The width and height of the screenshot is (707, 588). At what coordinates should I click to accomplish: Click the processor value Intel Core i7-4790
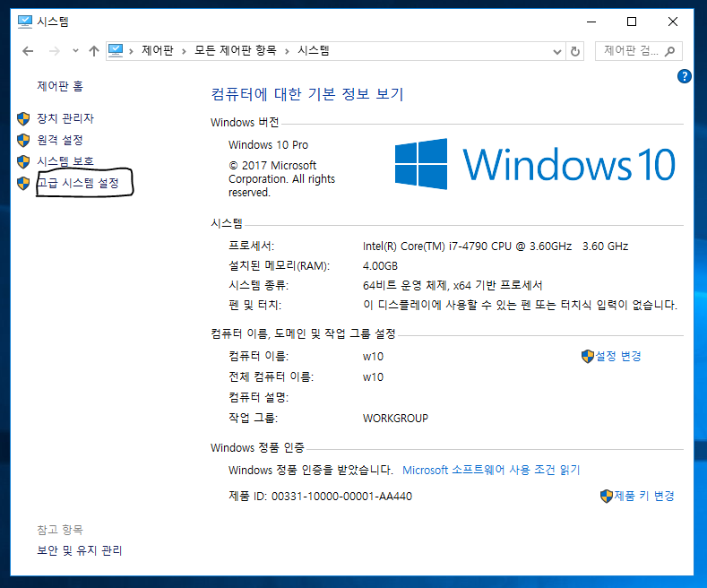496,246
